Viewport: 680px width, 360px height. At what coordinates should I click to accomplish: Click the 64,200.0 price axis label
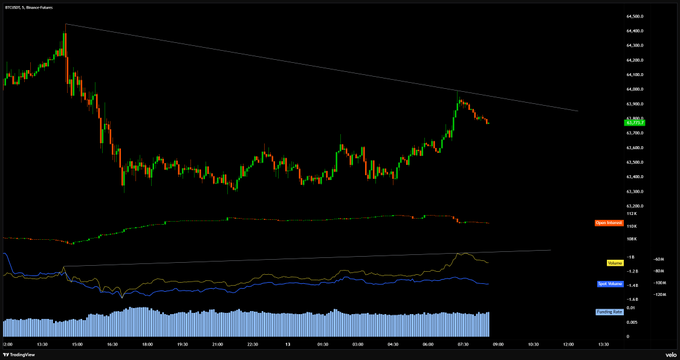tap(634, 60)
